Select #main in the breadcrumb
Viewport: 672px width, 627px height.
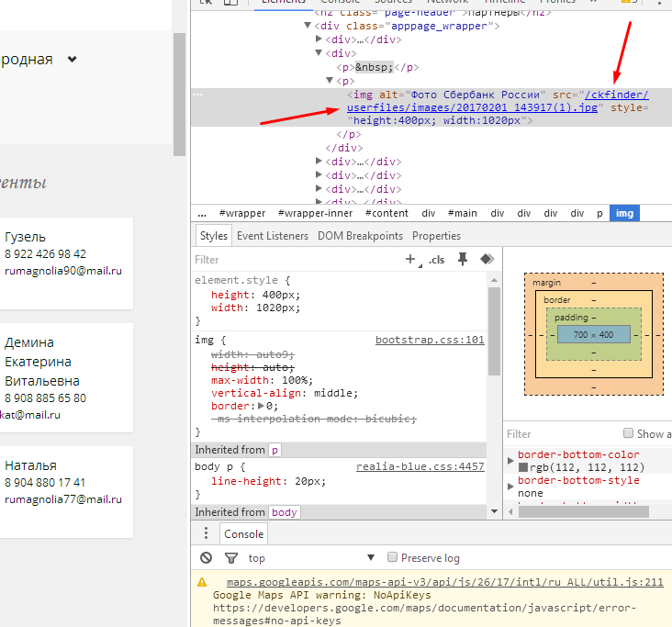(x=462, y=213)
